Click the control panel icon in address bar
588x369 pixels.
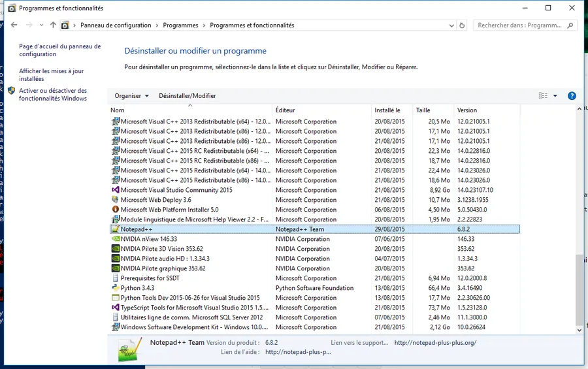coord(65,25)
